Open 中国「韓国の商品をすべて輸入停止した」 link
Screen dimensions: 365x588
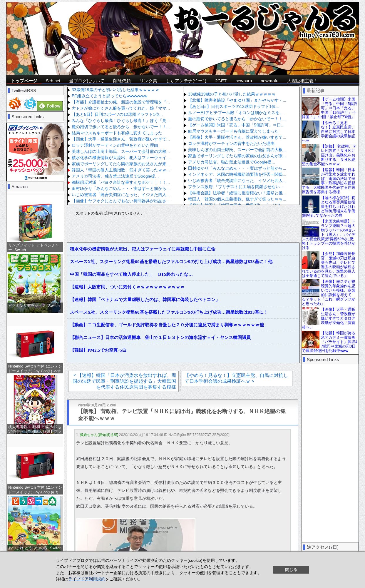click(x=131, y=274)
